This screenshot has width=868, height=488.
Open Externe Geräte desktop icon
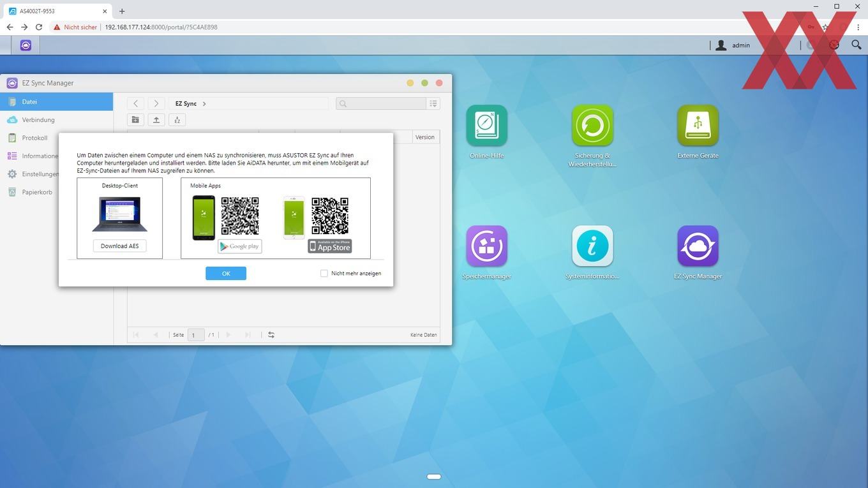pyautogui.click(x=698, y=126)
